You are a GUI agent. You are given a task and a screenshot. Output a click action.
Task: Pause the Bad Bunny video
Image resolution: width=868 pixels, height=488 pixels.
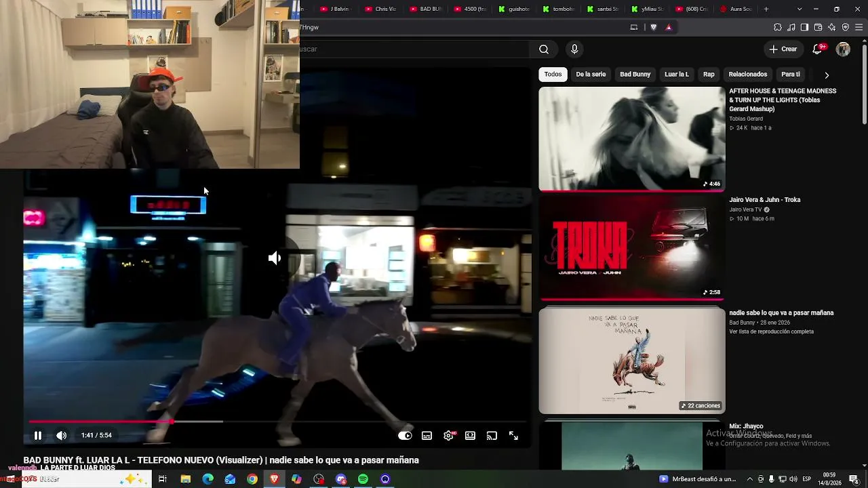click(38, 436)
